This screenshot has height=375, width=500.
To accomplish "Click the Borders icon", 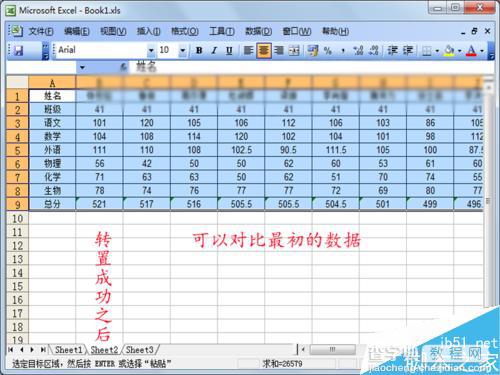I will tap(427, 51).
